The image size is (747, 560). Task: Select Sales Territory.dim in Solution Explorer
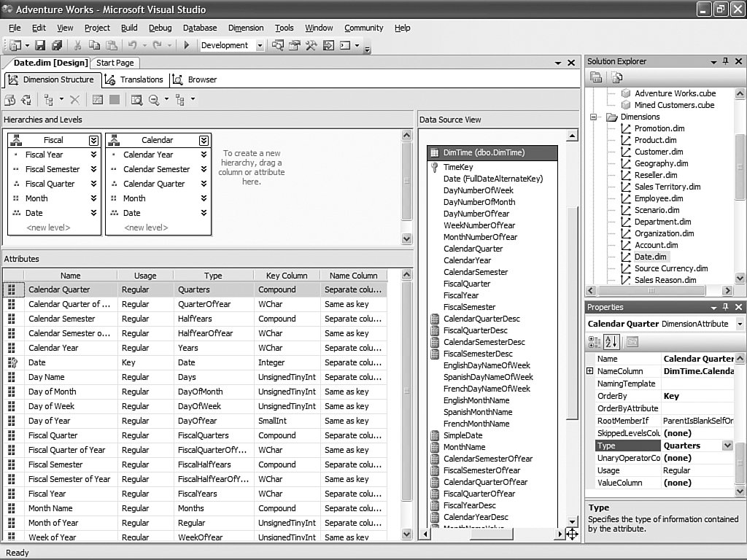point(667,187)
